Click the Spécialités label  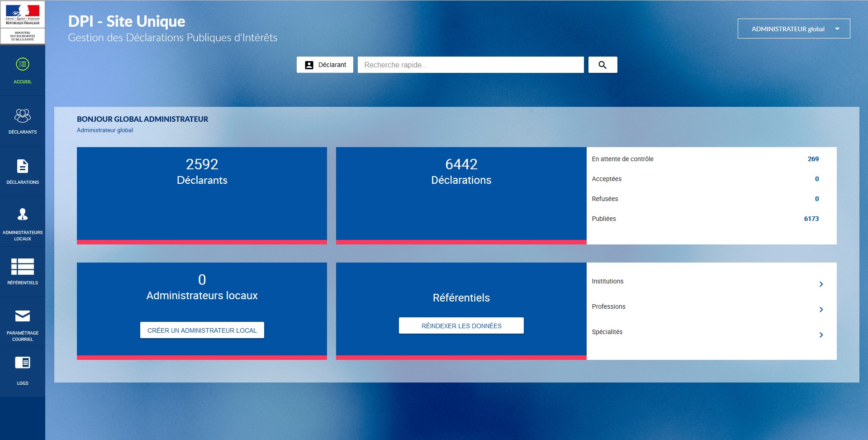click(607, 332)
